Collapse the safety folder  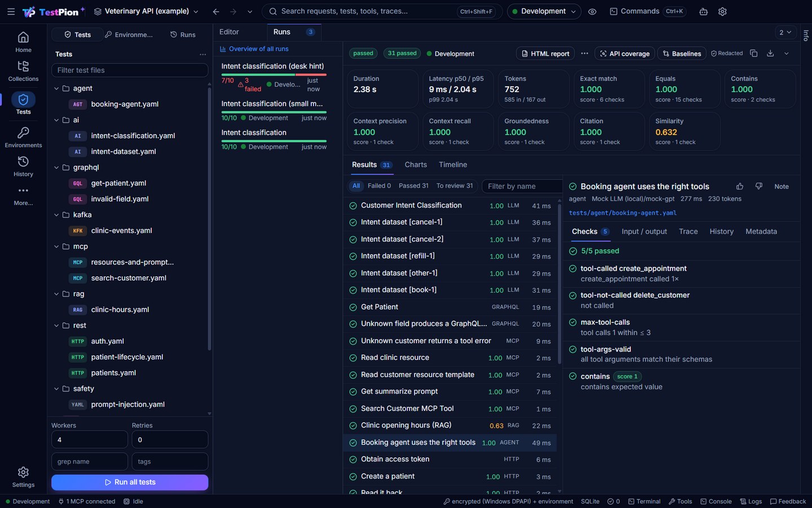coord(56,389)
